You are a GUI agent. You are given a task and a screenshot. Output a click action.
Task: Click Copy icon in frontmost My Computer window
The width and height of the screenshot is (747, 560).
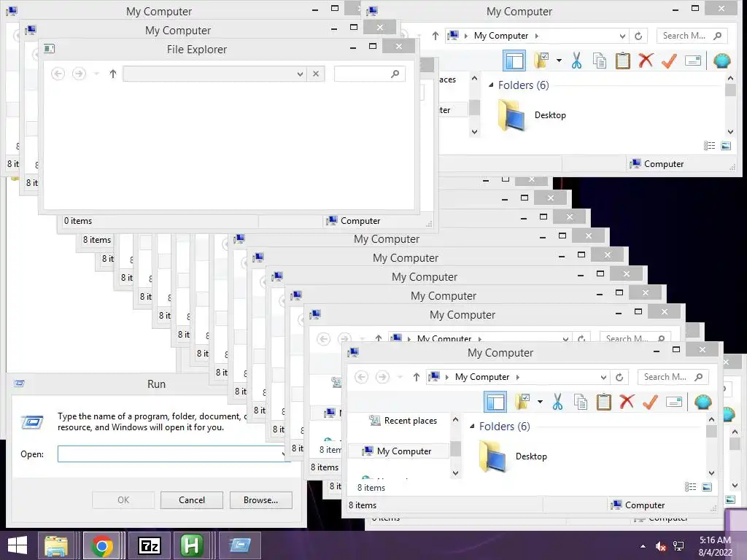click(x=580, y=402)
